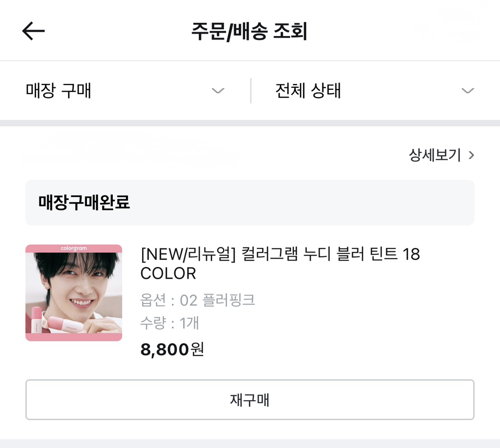
Task: Tap the 옵션 : 02 플러핑크 text
Action: coord(198,300)
